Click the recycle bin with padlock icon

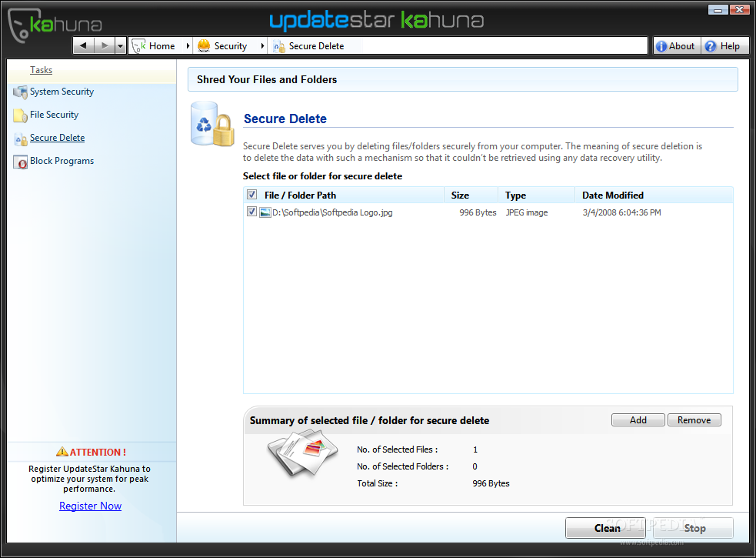pyautogui.click(x=212, y=124)
